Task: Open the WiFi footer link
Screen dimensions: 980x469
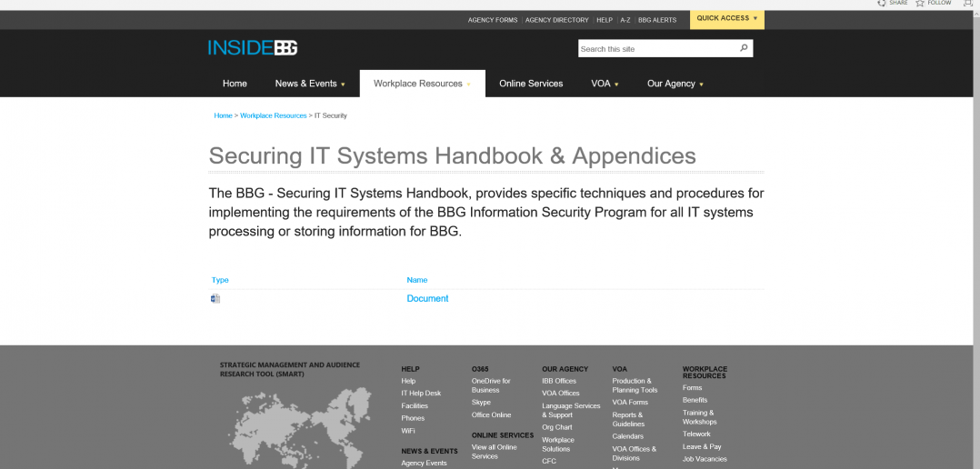Action: (x=407, y=430)
